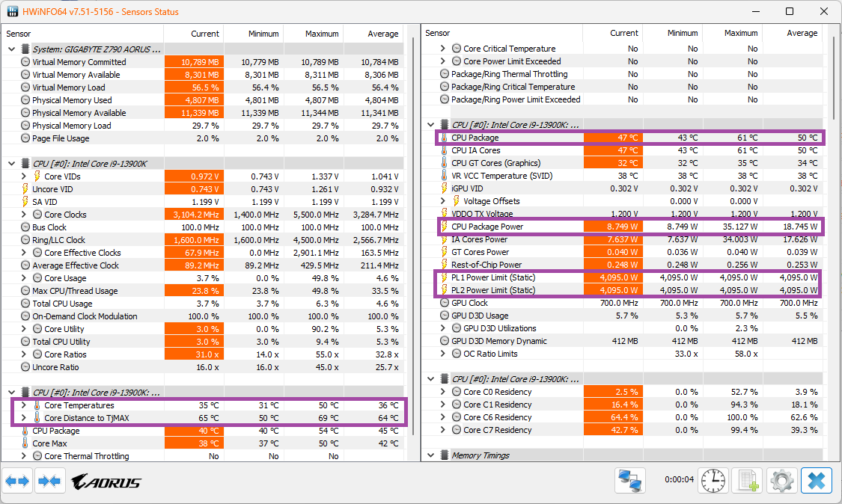Expand the Core Ratios row
Viewport: 842px width, 504px height.
pos(24,354)
